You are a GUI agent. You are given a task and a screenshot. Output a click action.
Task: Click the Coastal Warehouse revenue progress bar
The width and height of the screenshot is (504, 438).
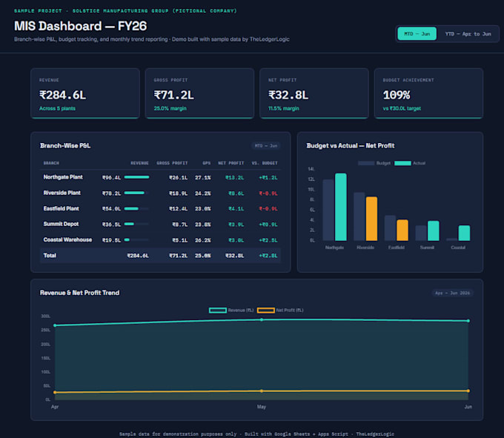pos(136,239)
